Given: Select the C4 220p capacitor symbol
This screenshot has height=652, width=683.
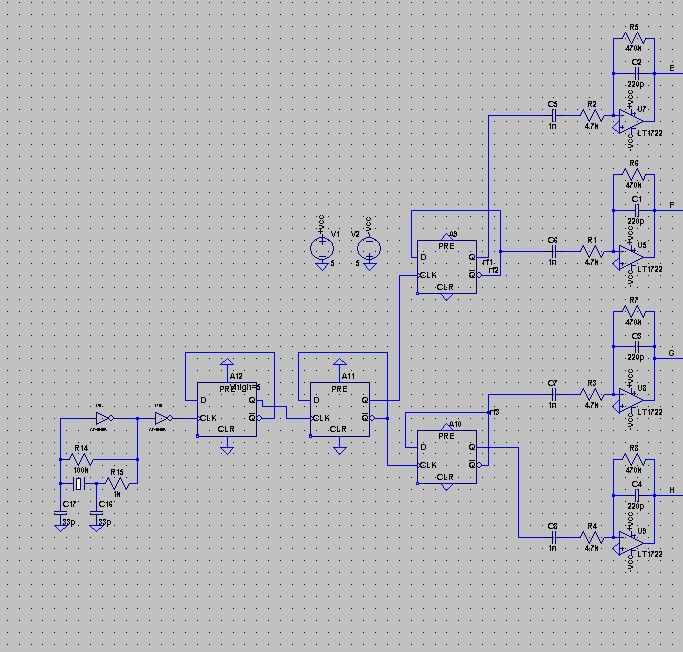Looking at the screenshot, I should 636,495.
